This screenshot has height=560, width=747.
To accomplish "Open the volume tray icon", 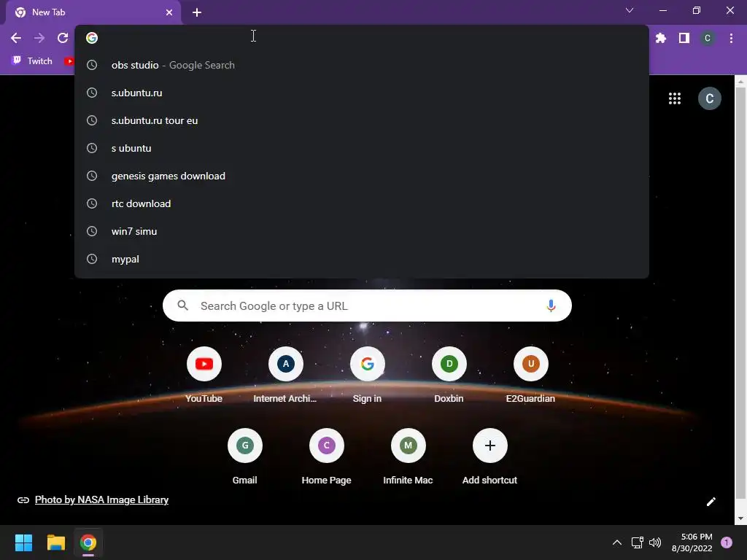I will click(655, 542).
